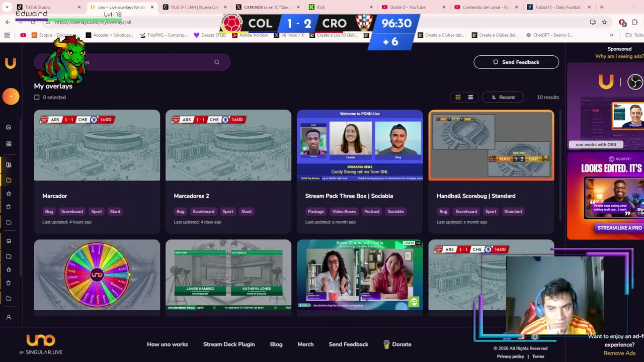Click Why am I seeing ads?
Image resolution: width=644 pixels, height=362 pixels.
point(619,56)
